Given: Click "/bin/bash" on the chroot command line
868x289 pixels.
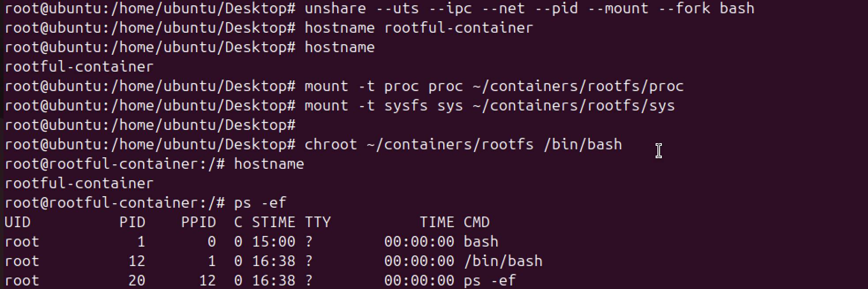Looking at the screenshot, I should coord(582,144).
